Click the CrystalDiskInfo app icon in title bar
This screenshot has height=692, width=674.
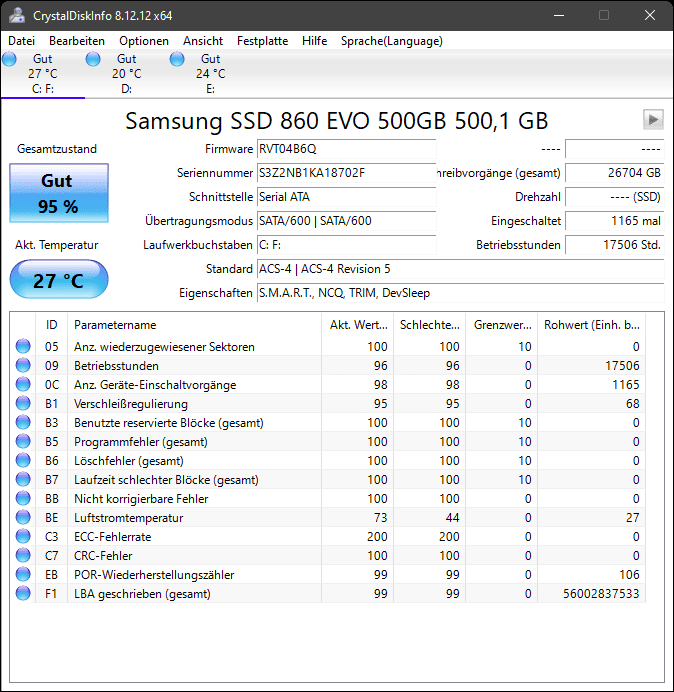click(x=17, y=15)
